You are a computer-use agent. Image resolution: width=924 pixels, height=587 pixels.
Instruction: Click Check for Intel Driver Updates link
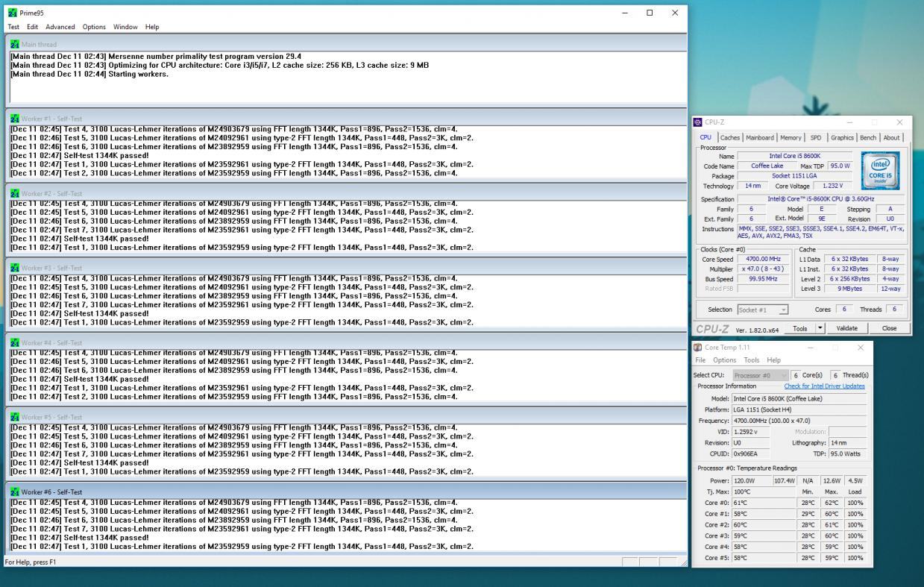coord(824,386)
